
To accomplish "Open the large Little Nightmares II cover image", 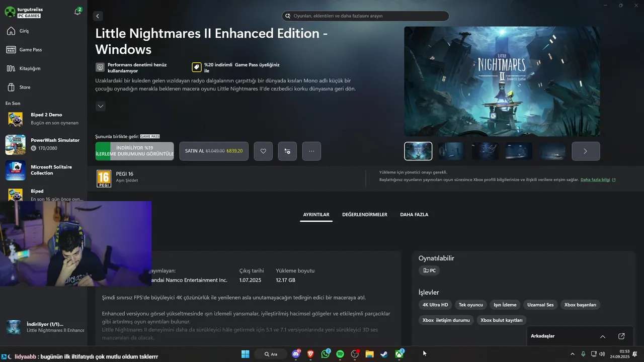I will [x=502, y=81].
